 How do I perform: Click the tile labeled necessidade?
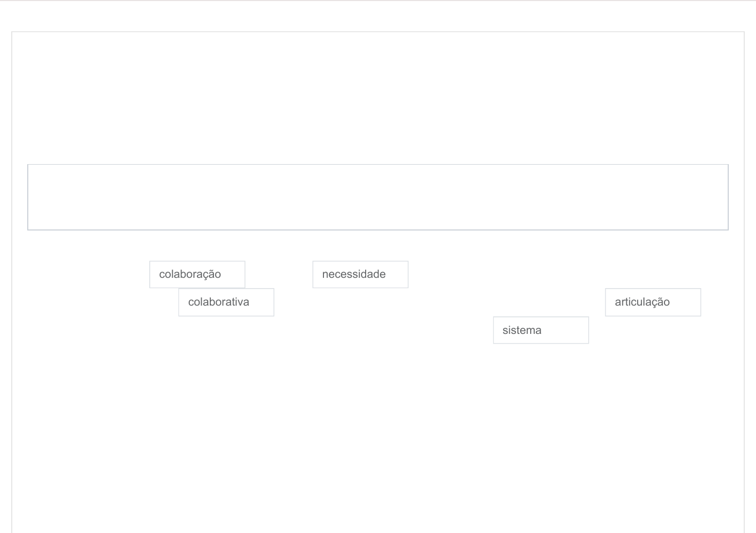[x=360, y=274]
